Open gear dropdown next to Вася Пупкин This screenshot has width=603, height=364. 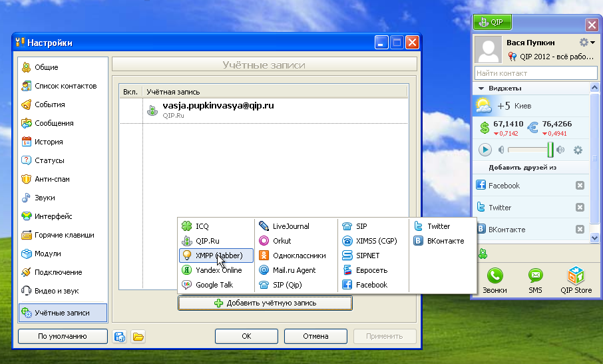pyautogui.click(x=587, y=42)
